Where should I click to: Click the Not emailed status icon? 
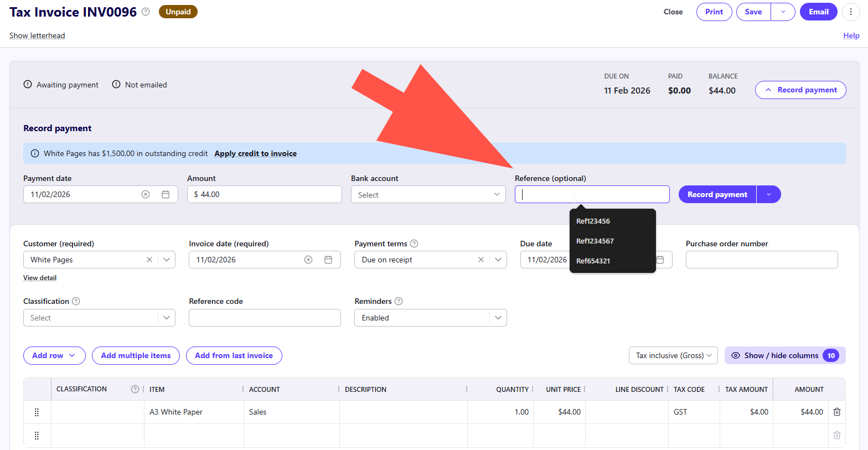pyautogui.click(x=116, y=85)
